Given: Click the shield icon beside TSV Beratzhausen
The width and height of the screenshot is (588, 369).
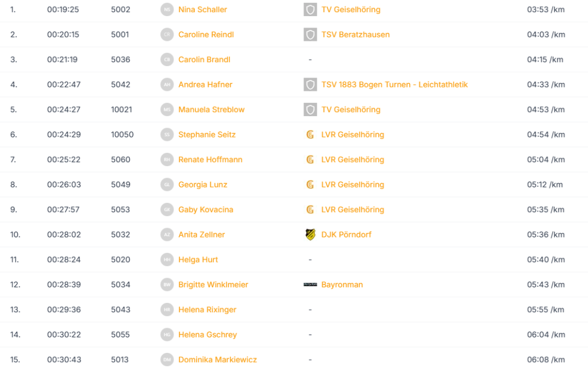Looking at the screenshot, I should (310, 34).
